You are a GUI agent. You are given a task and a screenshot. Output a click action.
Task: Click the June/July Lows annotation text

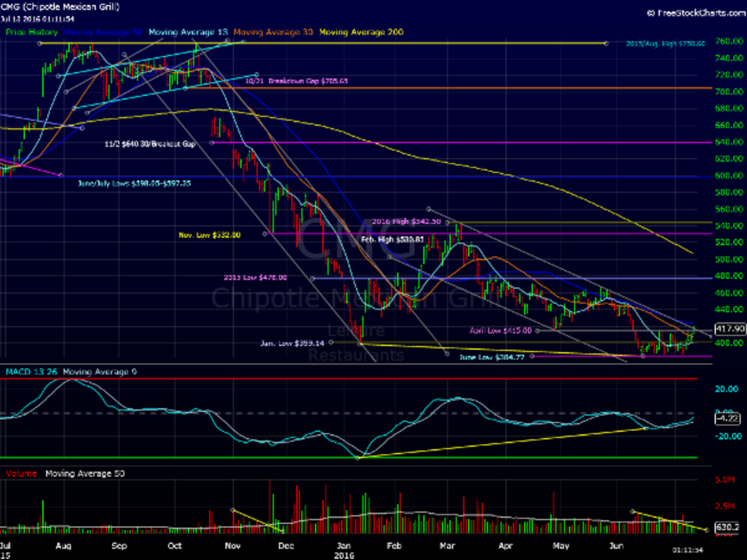click(x=134, y=184)
